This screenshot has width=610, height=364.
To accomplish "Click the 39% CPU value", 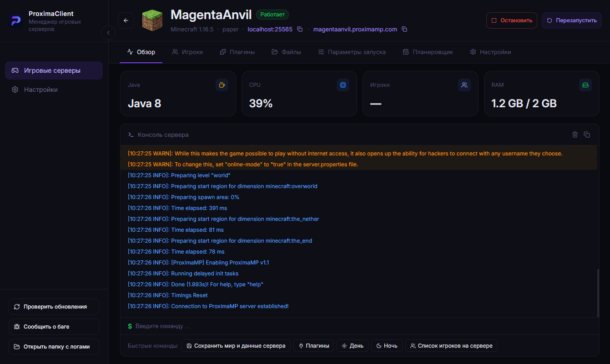I will point(261,104).
